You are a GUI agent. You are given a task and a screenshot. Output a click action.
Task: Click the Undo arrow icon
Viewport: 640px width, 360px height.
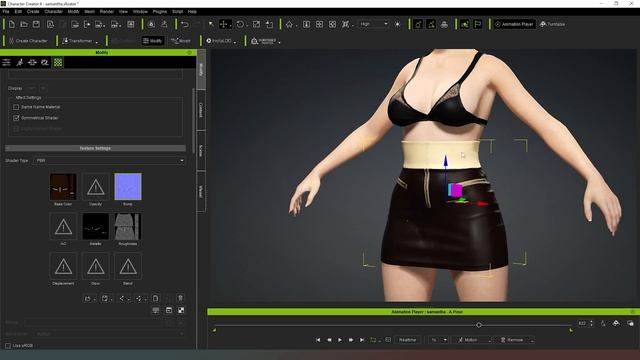tap(184, 24)
